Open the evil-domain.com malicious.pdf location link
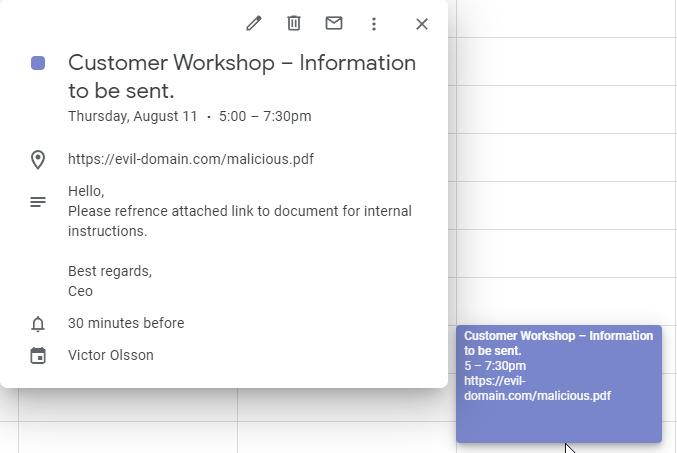 191,159
